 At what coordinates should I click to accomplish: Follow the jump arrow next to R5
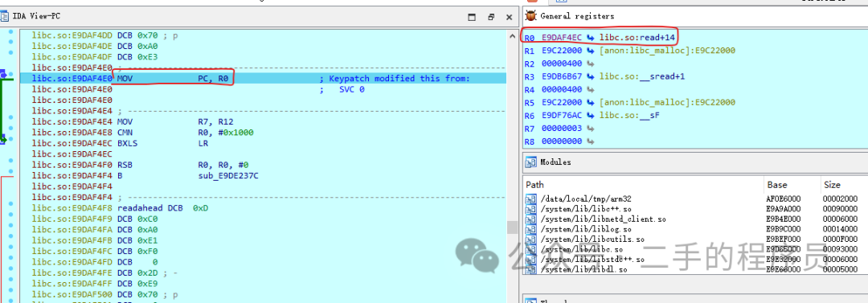(591, 103)
